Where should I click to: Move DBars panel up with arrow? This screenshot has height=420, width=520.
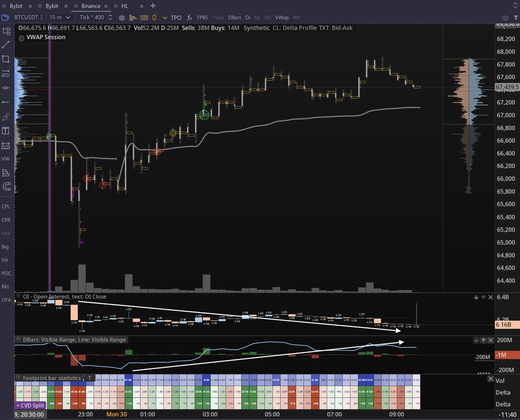tap(484, 340)
